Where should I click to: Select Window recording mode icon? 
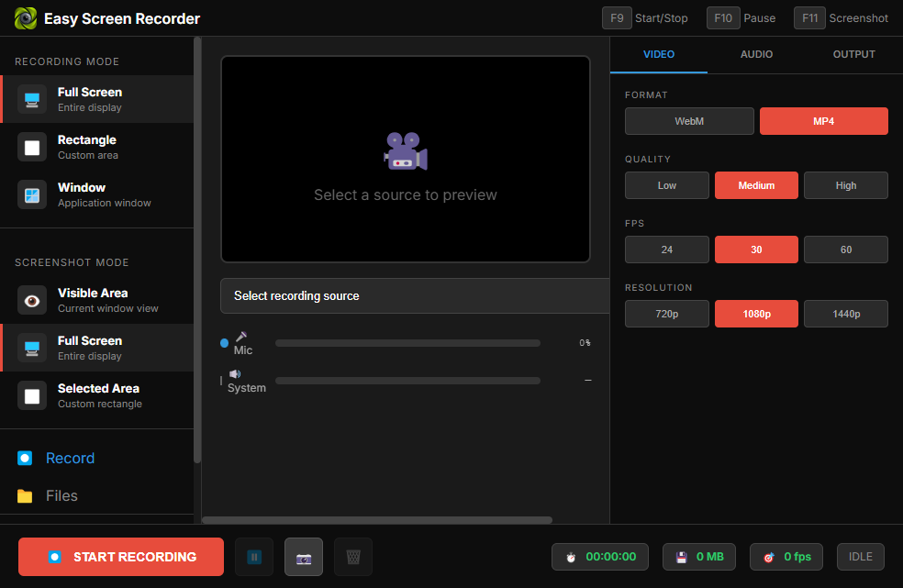[32, 195]
